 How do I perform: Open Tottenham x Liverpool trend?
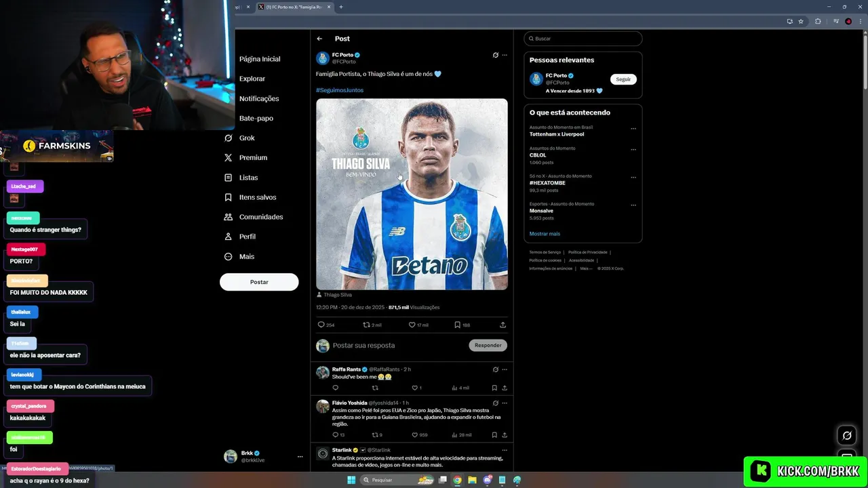557,134
